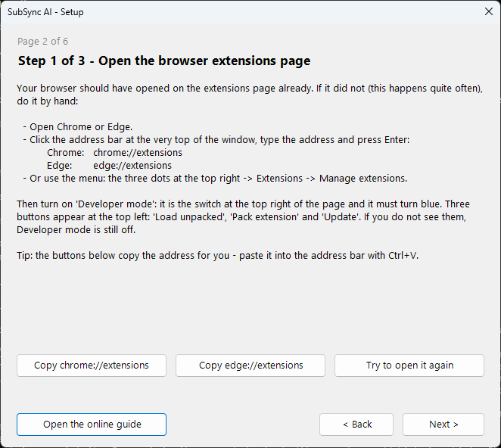
Task: Click the 'Step 1 of 3' heading
Action: 164,61
